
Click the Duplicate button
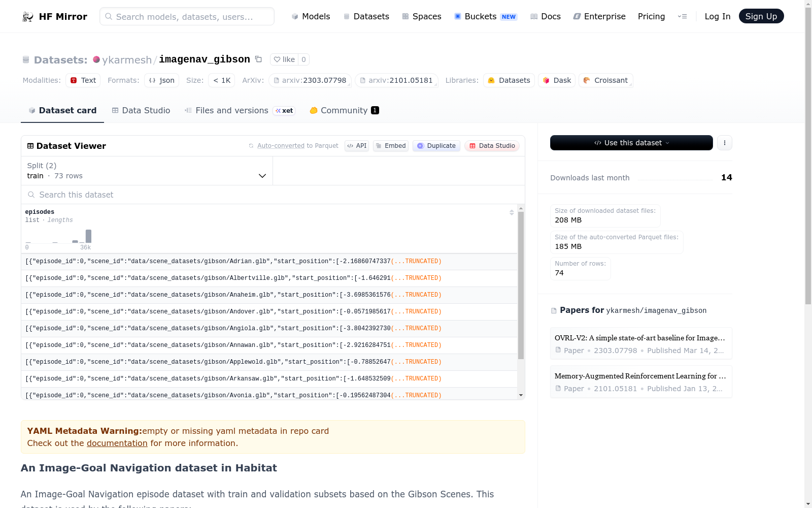436,146
